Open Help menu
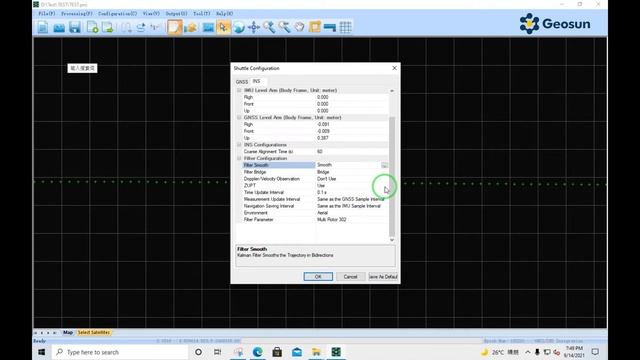 click(x=224, y=13)
